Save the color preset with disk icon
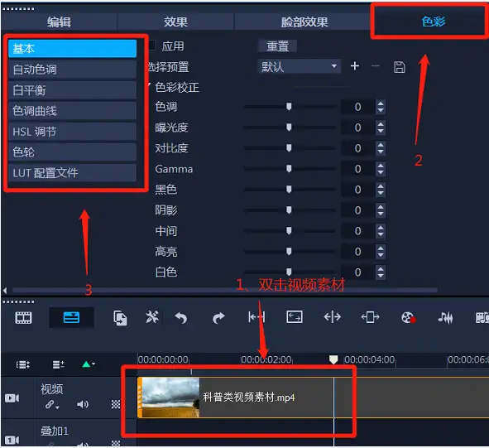The image size is (489, 448). [x=399, y=67]
